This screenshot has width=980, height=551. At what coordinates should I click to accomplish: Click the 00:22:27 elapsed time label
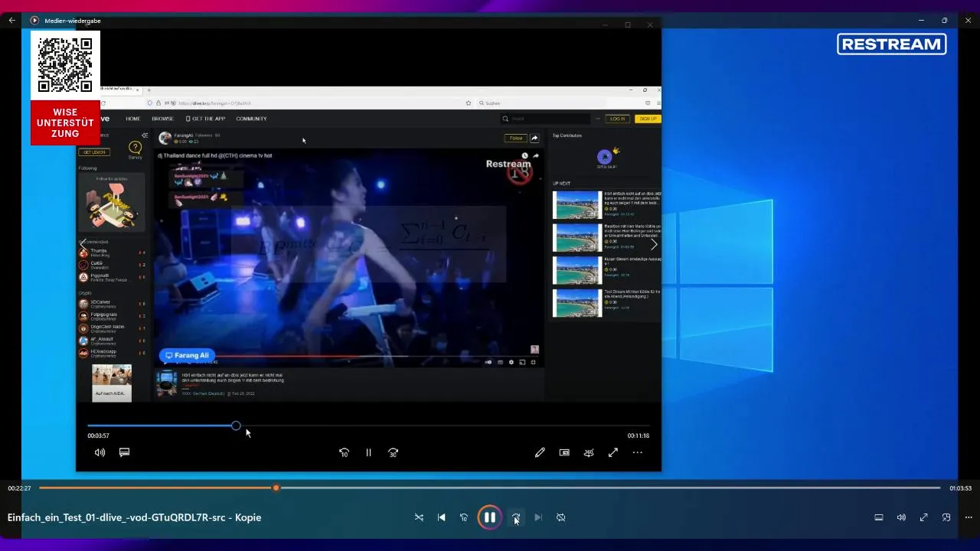click(19, 488)
